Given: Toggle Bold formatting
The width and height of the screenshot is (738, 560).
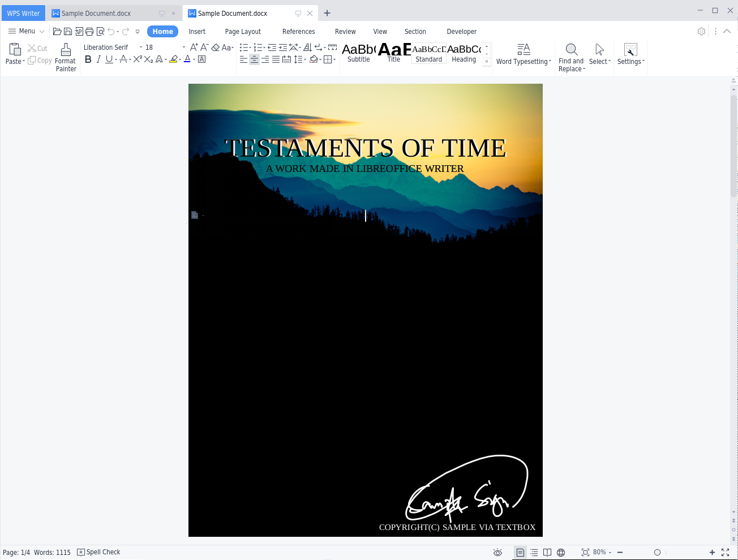Looking at the screenshot, I should 88,59.
